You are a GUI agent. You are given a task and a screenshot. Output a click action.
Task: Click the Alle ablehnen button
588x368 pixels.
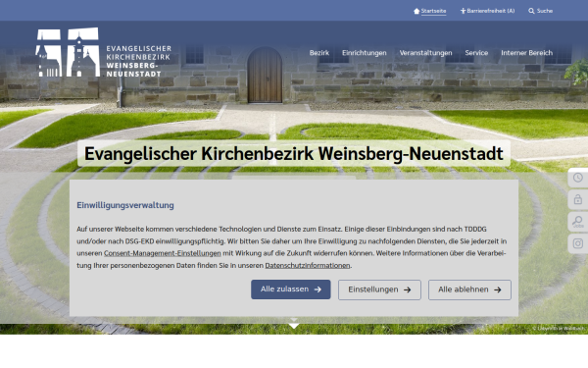tap(469, 289)
